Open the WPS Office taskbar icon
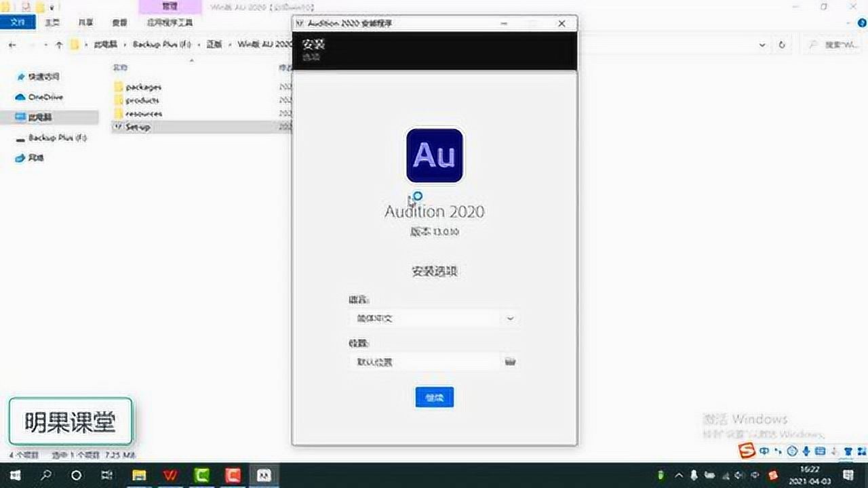Viewport: 868px width, 488px height. (x=170, y=475)
